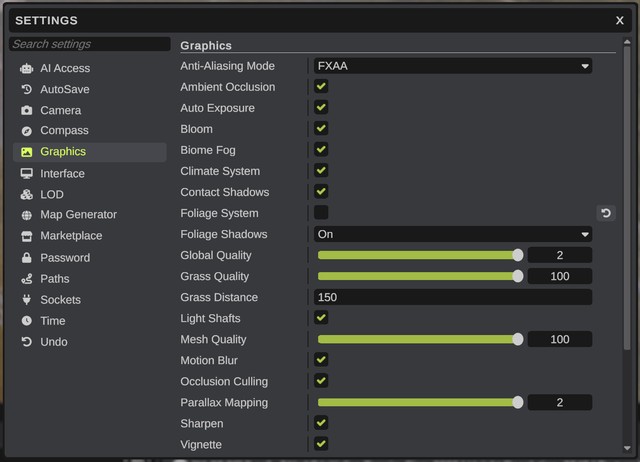This screenshot has width=640, height=462.
Task: Uncheck Occlusion Culling
Action: pos(321,381)
